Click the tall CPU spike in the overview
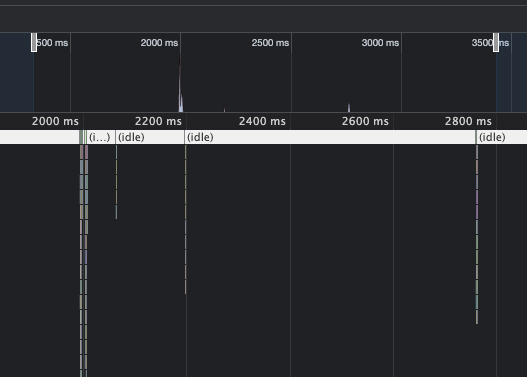 (180, 86)
